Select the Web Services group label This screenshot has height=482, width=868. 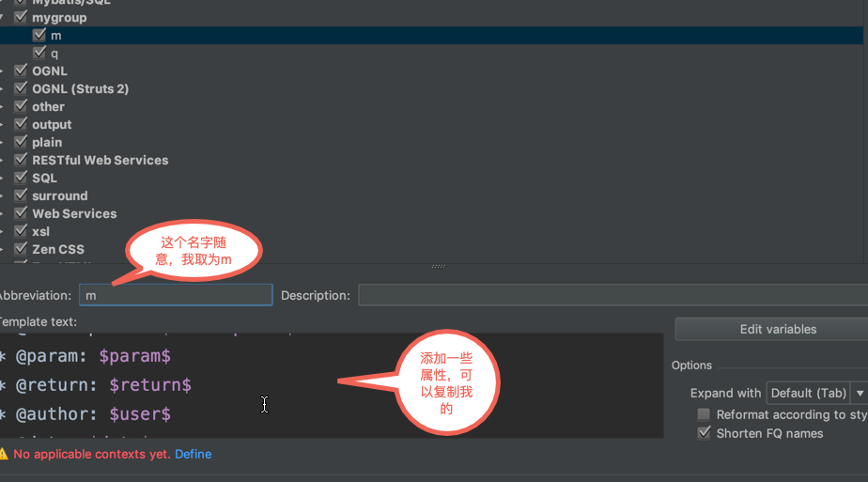[x=74, y=213]
